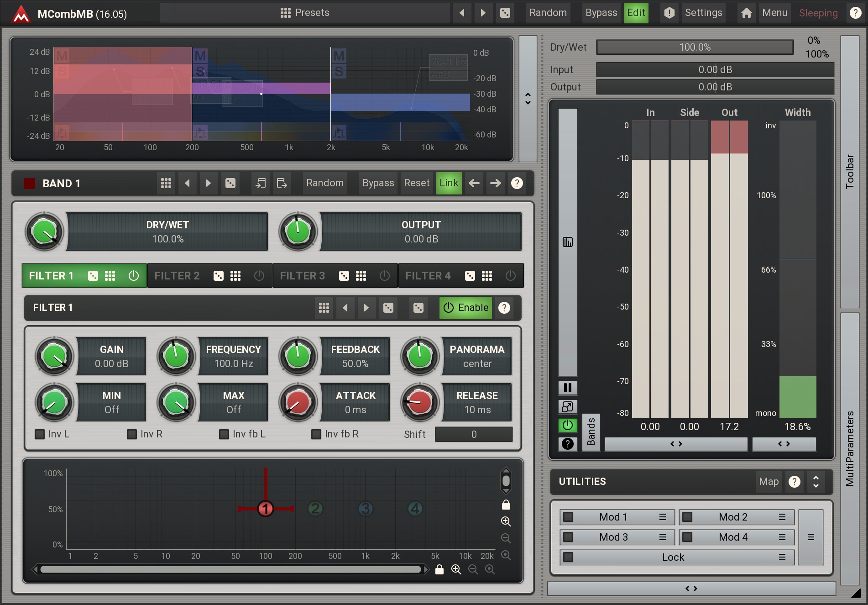The width and height of the screenshot is (868, 605).
Task: Open Band 1 presets grid
Action: [x=166, y=184]
